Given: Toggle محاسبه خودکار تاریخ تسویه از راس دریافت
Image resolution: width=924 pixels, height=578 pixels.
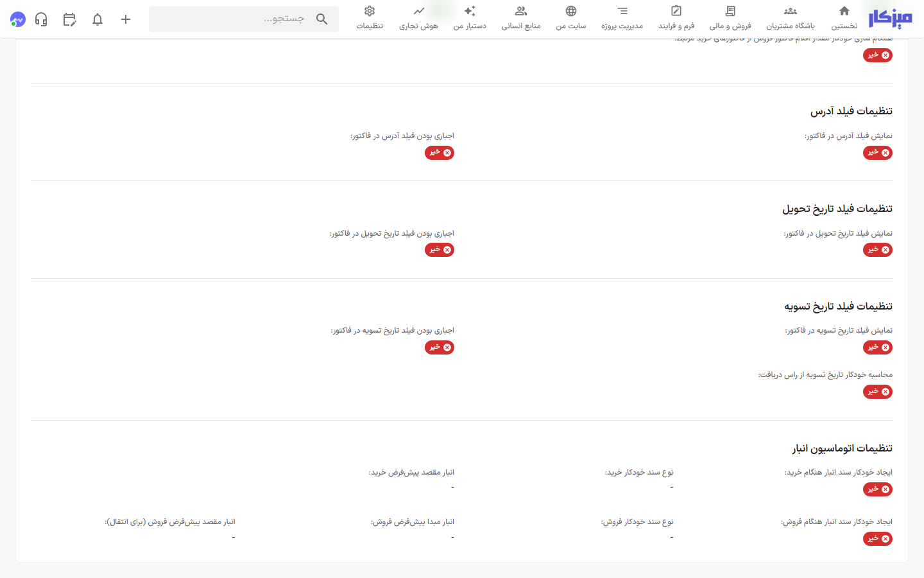Looking at the screenshot, I should tap(878, 392).
